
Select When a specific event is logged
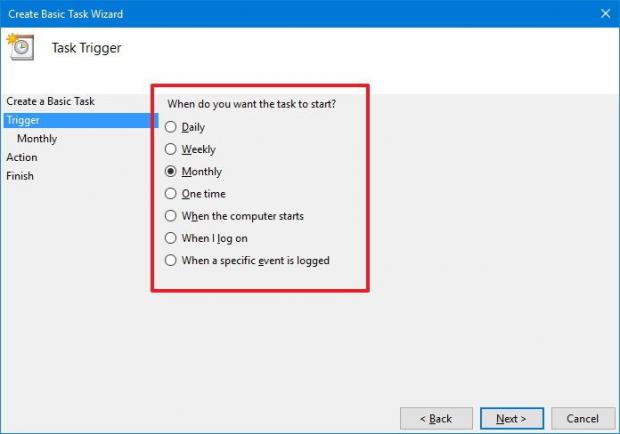171,260
